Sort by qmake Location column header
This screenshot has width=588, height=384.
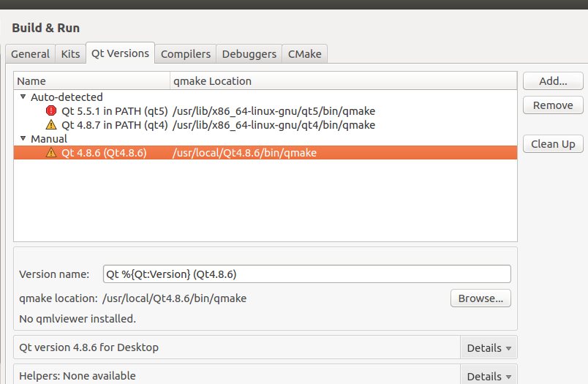point(344,81)
